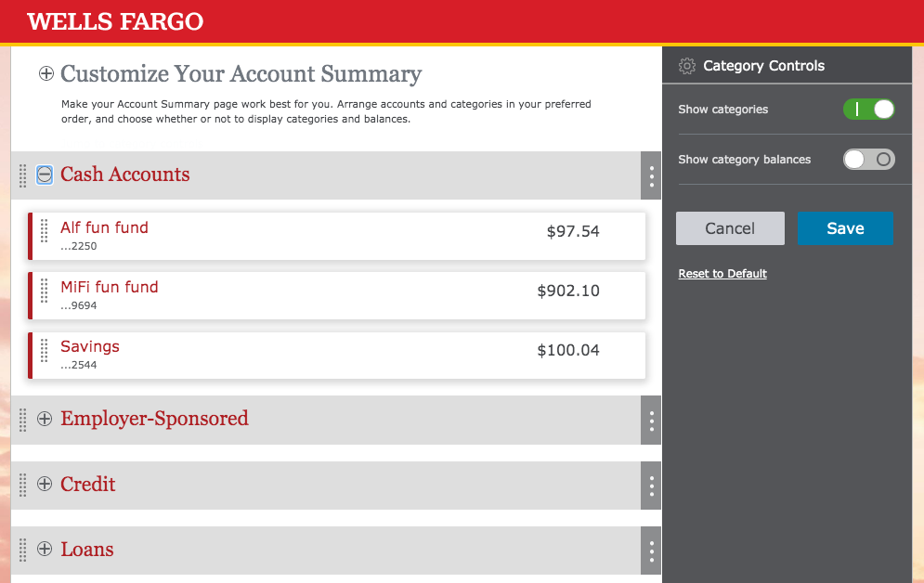The image size is (924, 583).
Task: Click the Cash Accounts three-dot options menu
Action: click(651, 175)
